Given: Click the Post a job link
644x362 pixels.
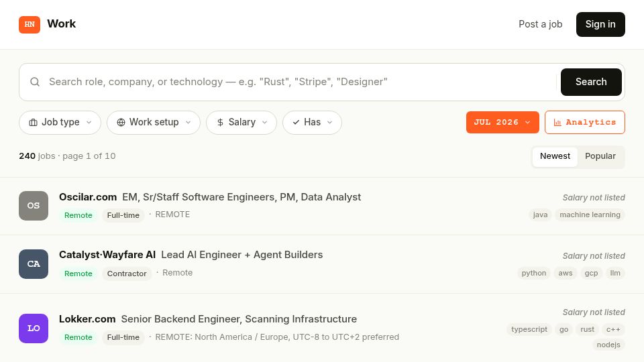Looking at the screenshot, I should 540,24.
